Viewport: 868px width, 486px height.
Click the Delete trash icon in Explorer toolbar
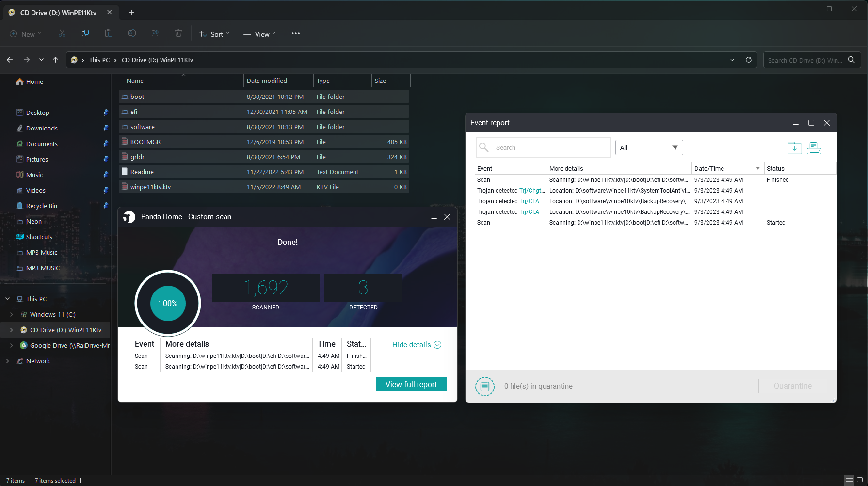click(178, 33)
